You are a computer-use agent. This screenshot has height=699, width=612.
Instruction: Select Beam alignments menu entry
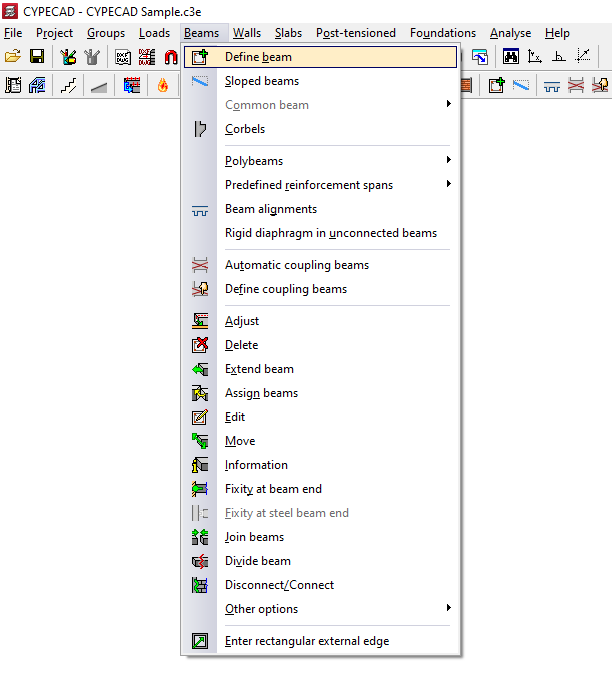click(x=320, y=209)
